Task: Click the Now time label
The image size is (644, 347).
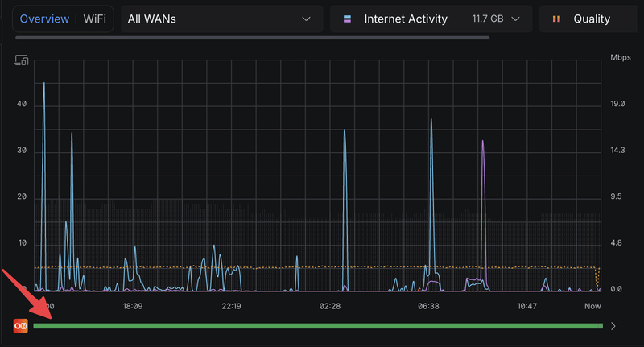Action: (592, 307)
